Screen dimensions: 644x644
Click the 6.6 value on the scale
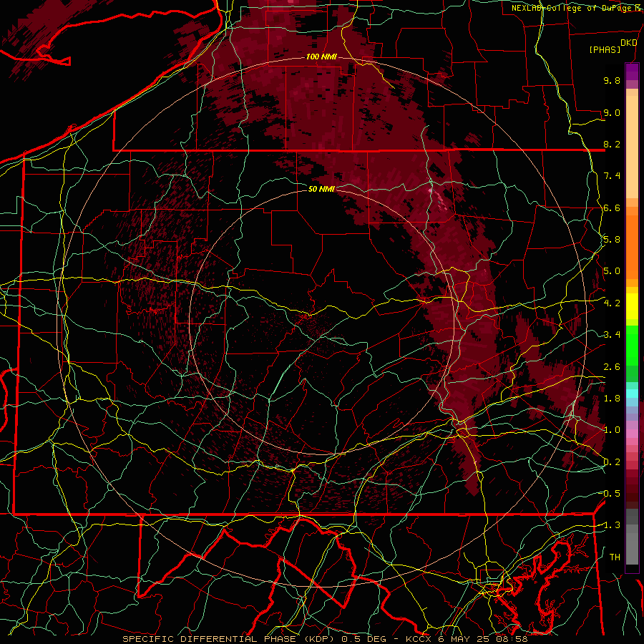pos(612,208)
